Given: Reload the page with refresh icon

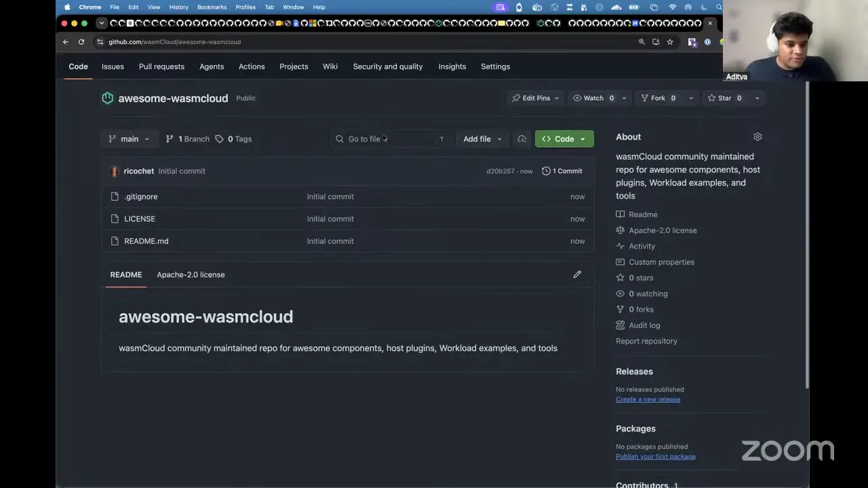Looking at the screenshot, I should click(x=81, y=42).
